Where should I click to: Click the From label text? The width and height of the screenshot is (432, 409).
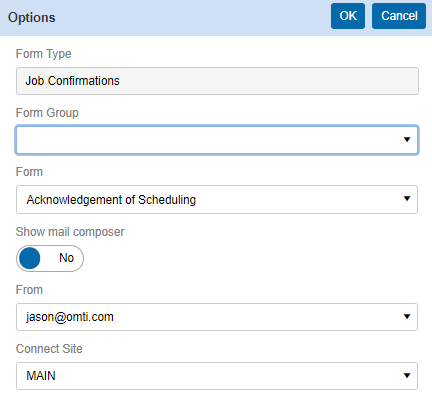coord(29,290)
